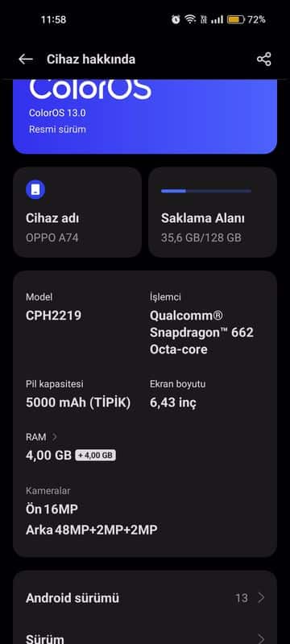Select the Sürüm list item
Viewport: 290px width, 644px height.
145,636
